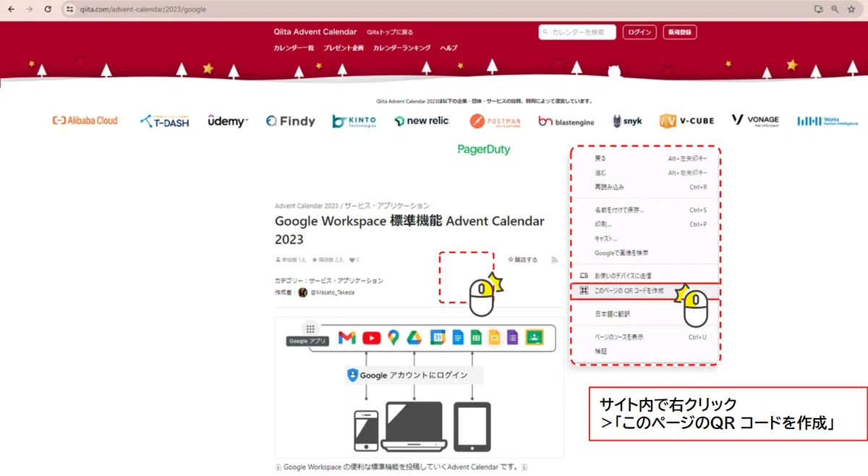Click the Google apps grid icon
Image resolution: width=868 pixels, height=476 pixels.
pos(310,328)
